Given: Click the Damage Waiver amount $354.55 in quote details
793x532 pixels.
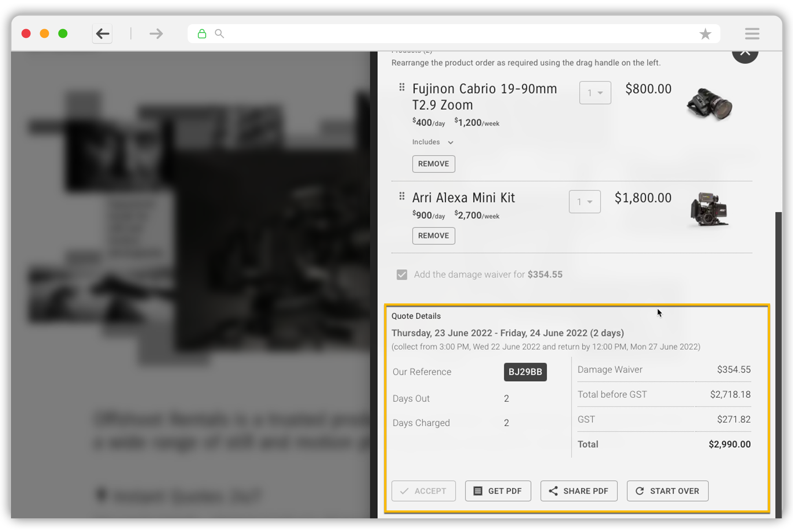Looking at the screenshot, I should tap(734, 369).
